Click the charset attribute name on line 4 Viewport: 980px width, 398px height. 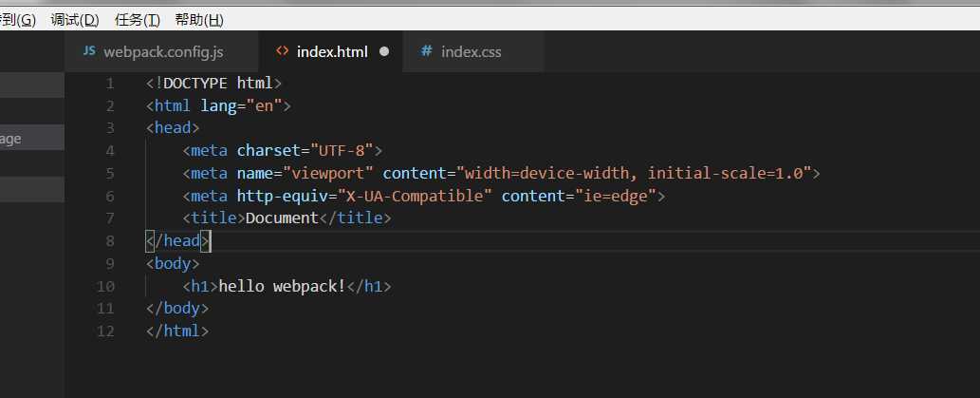[x=268, y=151]
